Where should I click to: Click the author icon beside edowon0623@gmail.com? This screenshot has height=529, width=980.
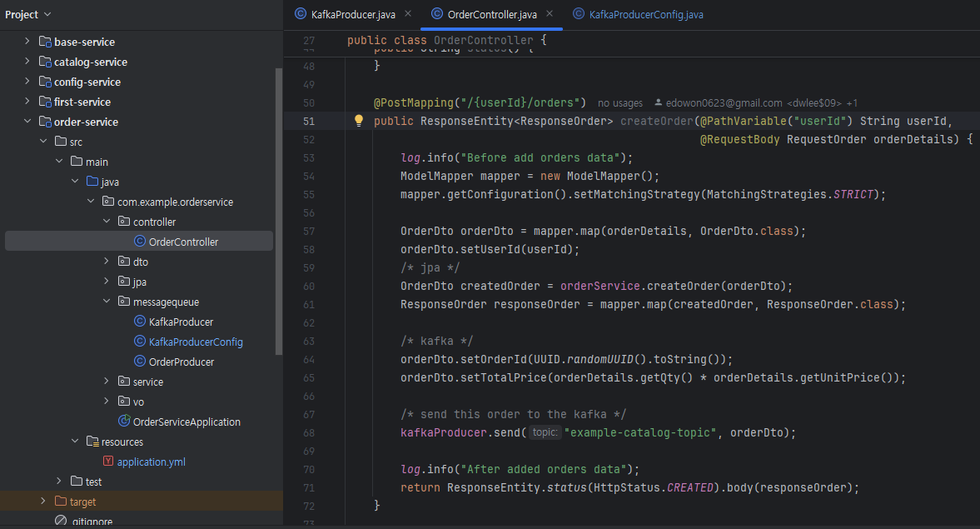(658, 102)
